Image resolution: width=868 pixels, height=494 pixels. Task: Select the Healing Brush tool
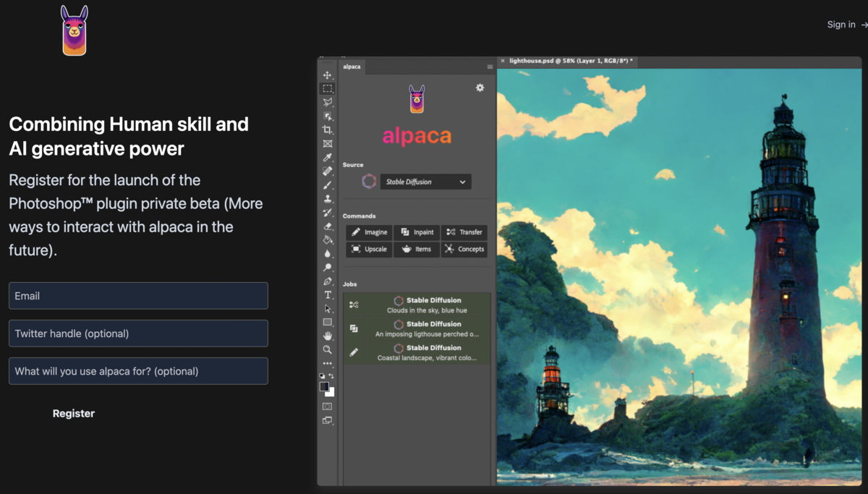tap(327, 171)
